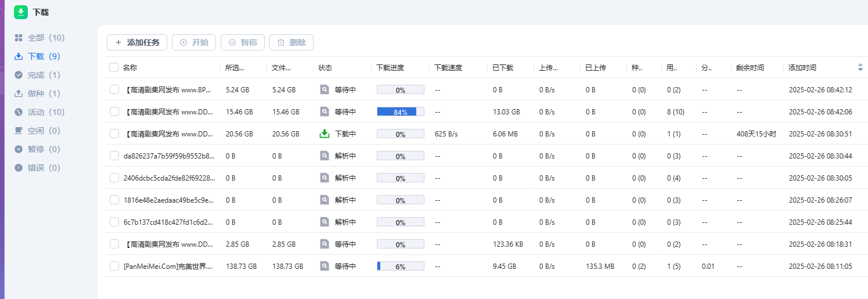This screenshot has height=299, width=868.
Task: Sort by the 下载进度 column header
Action: 390,67
